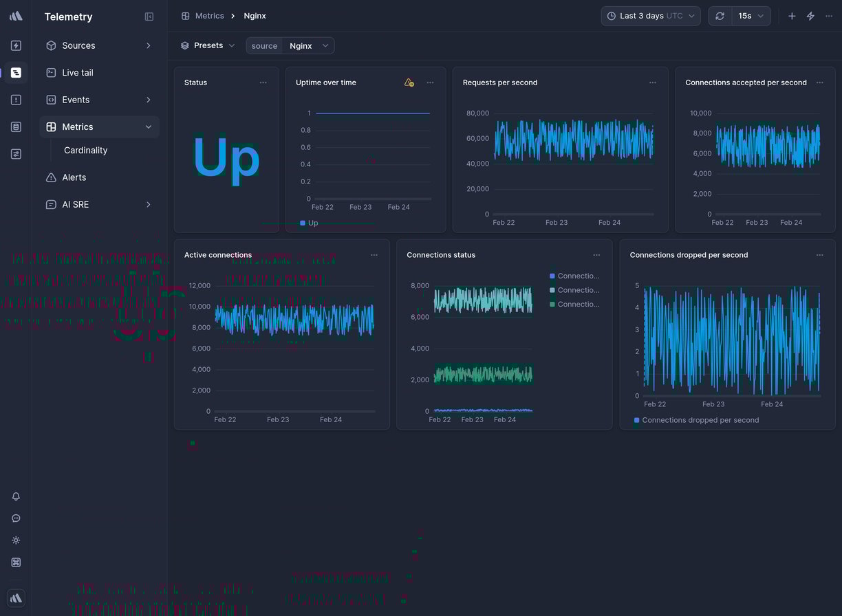Screen dimensions: 842x616
Task: Open the keyboard shortcuts command icon
Action: click(x=16, y=562)
